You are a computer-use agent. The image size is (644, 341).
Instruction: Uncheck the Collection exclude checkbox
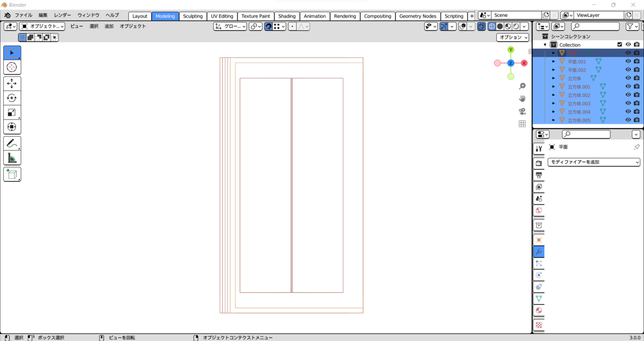point(620,45)
